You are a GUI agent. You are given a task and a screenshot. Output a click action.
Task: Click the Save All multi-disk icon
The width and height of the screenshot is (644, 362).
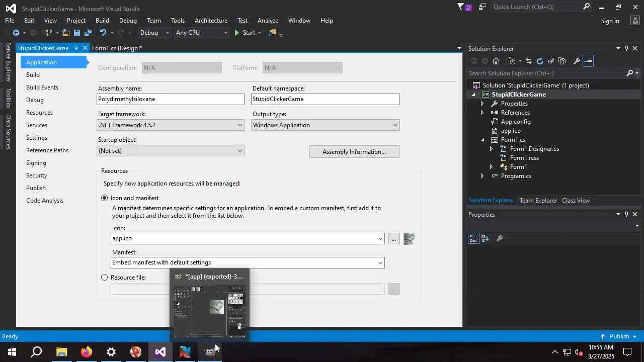click(x=88, y=33)
